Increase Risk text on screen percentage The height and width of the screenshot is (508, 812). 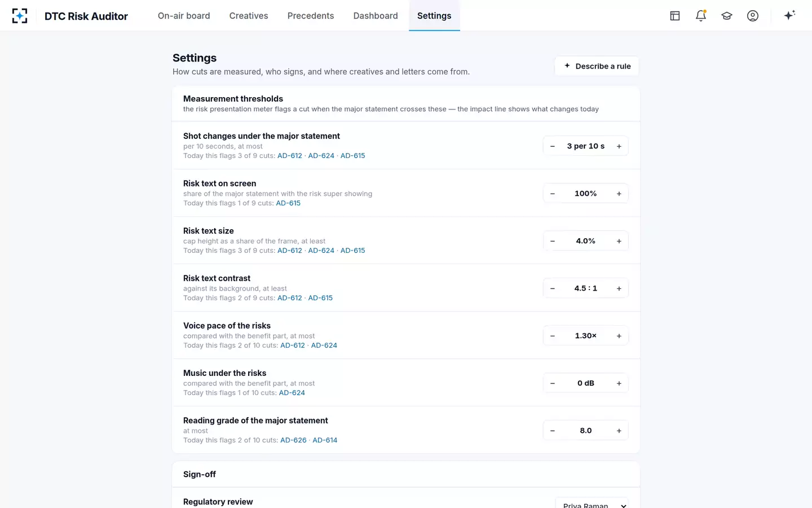619,194
